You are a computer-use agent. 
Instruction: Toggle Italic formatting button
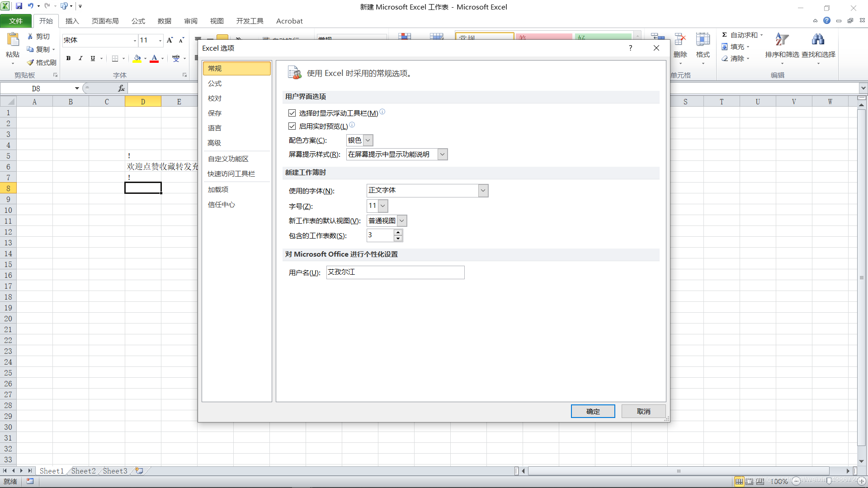click(x=80, y=58)
